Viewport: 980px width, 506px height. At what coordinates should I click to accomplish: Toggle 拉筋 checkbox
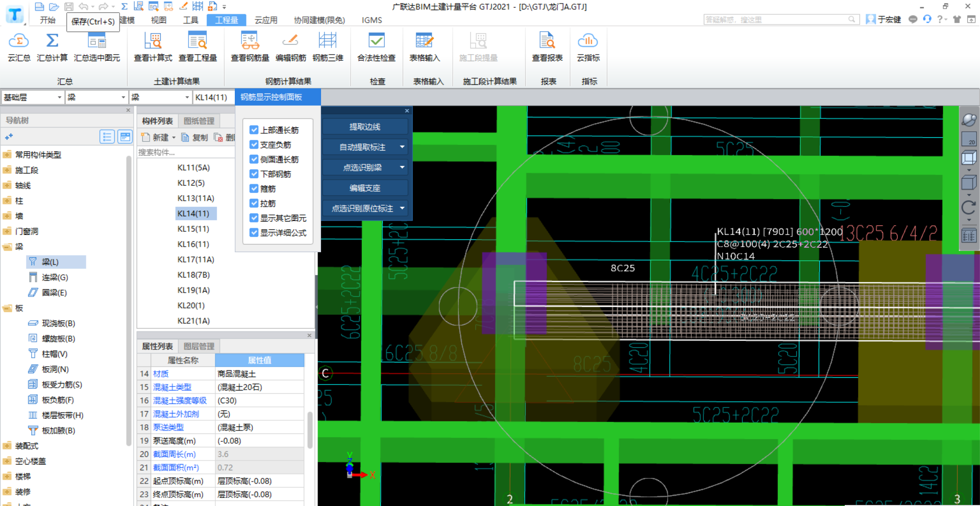[x=254, y=203]
